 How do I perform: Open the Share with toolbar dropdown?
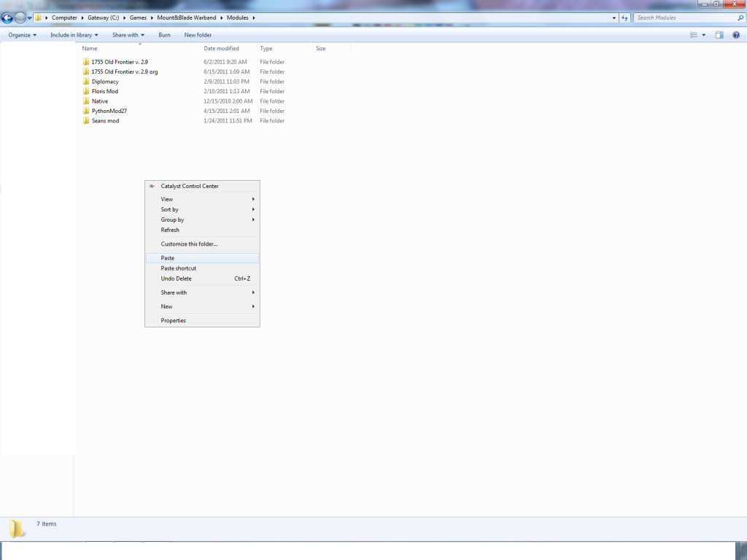pyautogui.click(x=128, y=35)
